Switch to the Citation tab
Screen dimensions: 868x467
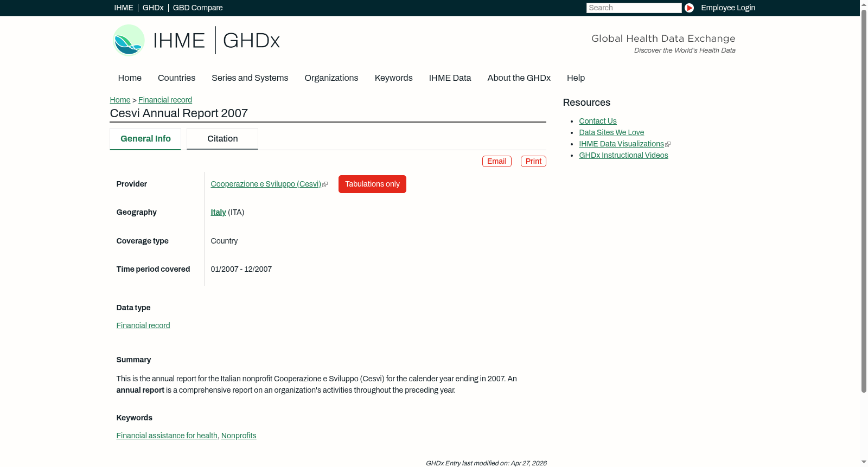click(x=222, y=139)
